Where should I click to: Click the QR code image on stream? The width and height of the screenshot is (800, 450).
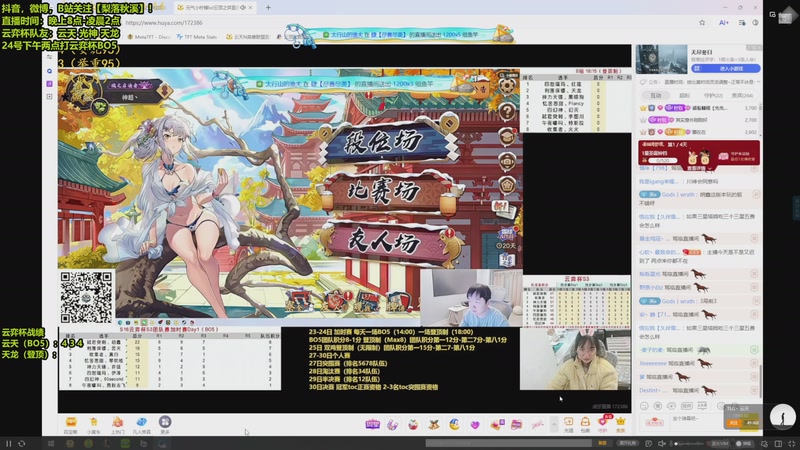pyautogui.click(x=86, y=297)
